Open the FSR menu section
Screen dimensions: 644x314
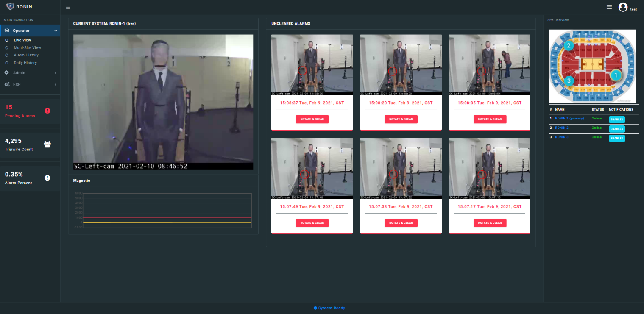pyautogui.click(x=30, y=85)
